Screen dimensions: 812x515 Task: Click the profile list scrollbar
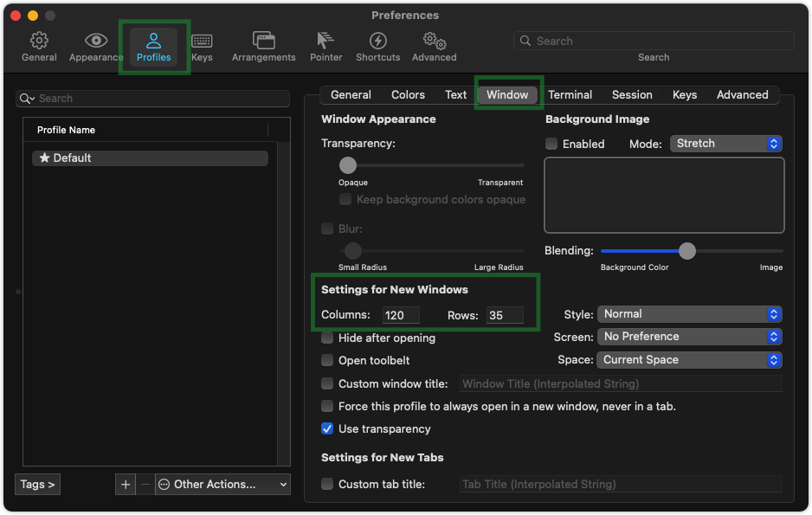pos(284,304)
